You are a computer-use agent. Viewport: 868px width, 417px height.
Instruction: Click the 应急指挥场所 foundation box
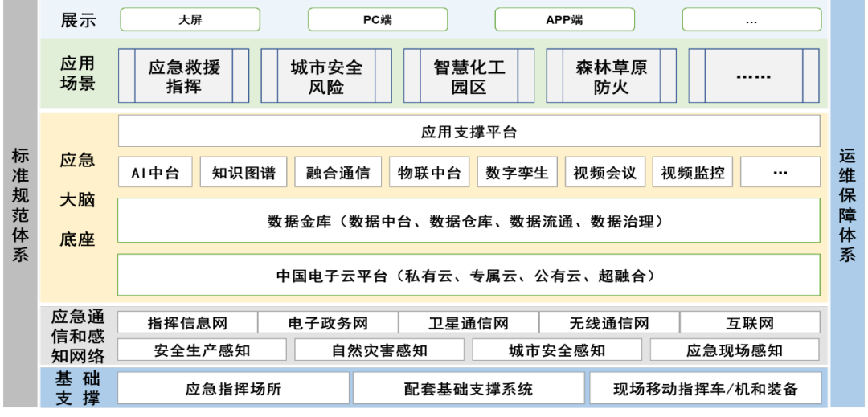pos(234,389)
